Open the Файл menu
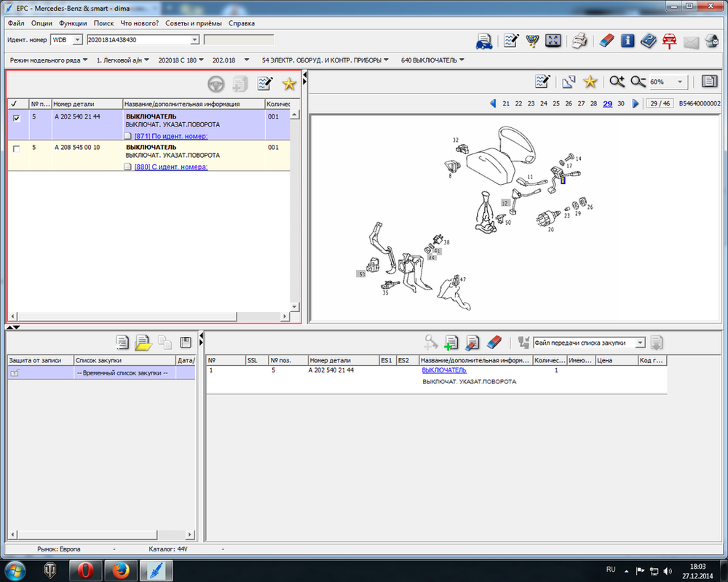The height and width of the screenshot is (582, 728). [16, 23]
